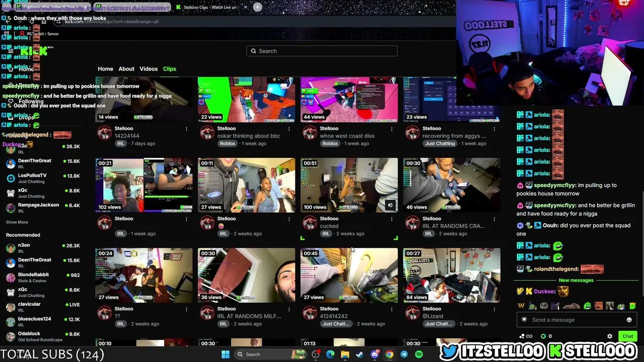Image resolution: width=644 pixels, height=362 pixels.
Task: Focus the Kick Search field
Action: 322,51
